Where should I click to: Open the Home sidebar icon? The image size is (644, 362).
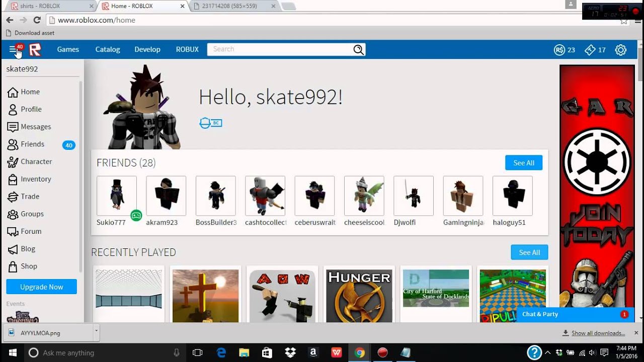13,92
